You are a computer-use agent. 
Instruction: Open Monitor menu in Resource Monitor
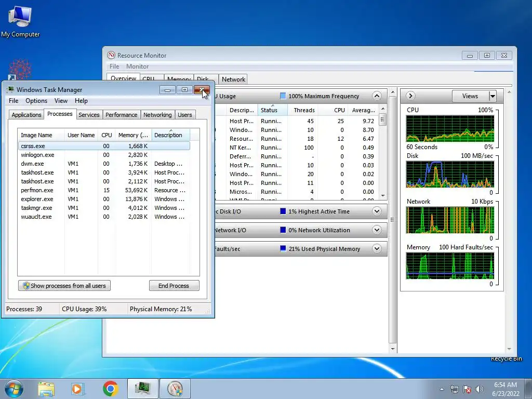pos(137,66)
